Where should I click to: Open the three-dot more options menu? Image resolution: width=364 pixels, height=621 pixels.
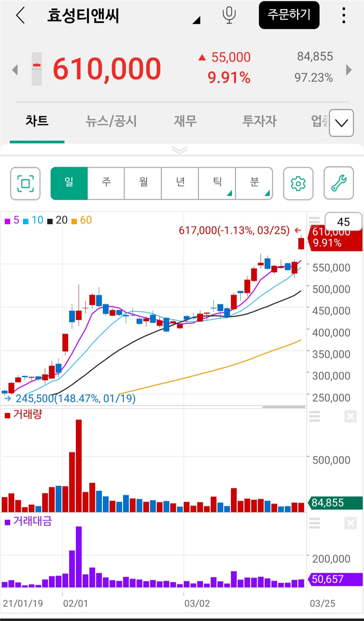tap(344, 15)
